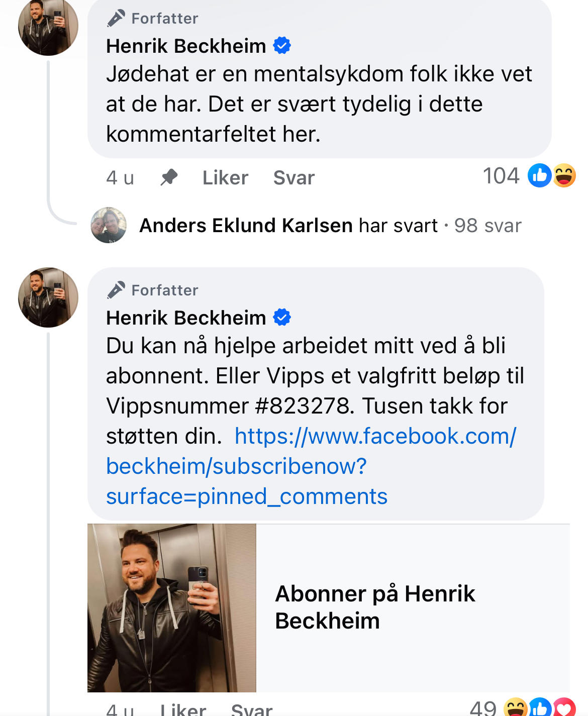Open Abonner på Henrik Beckheim link preview card

point(329,608)
